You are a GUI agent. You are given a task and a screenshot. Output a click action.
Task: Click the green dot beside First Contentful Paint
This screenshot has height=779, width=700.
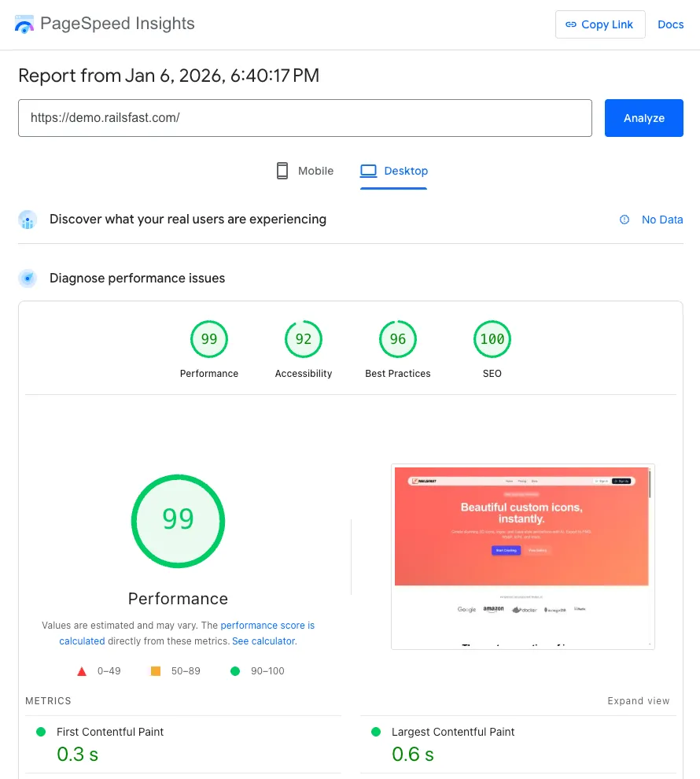[40, 732]
